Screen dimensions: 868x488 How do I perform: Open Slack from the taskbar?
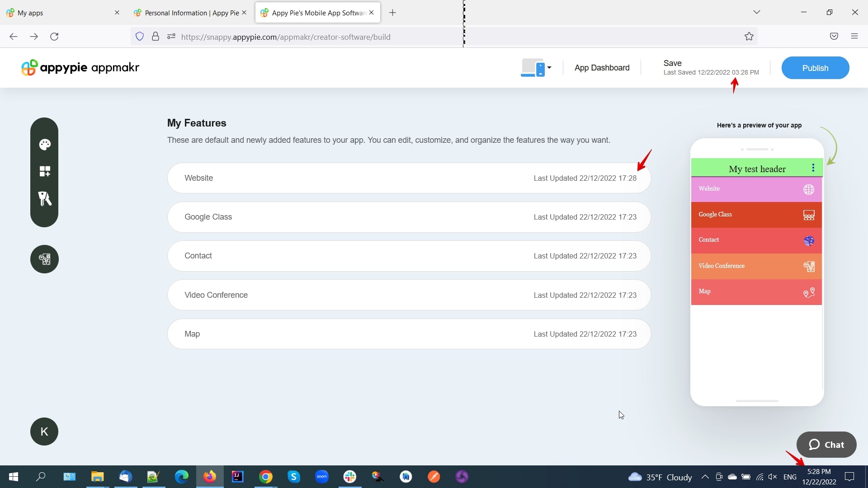point(349,477)
